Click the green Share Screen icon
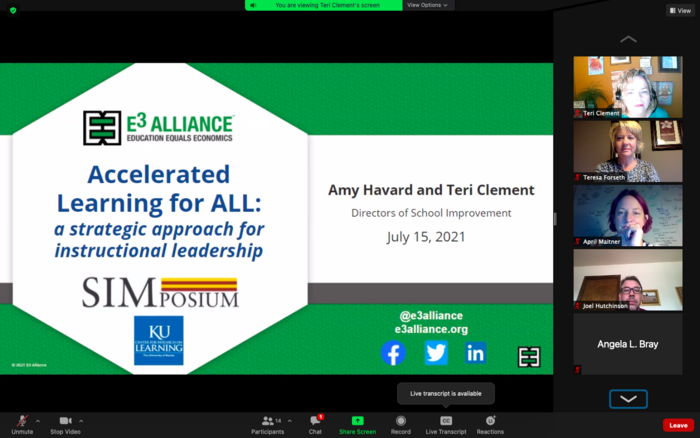Viewport: 700px width, 438px height. (x=357, y=423)
